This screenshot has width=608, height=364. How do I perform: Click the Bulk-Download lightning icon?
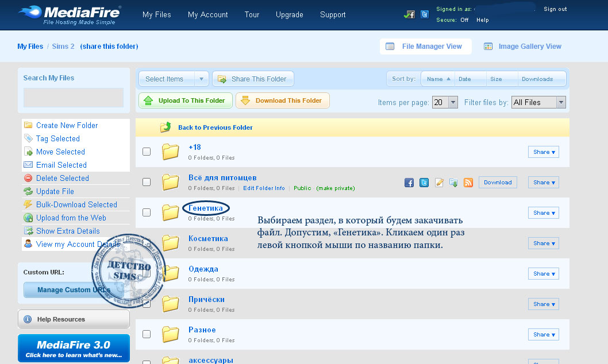tap(28, 204)
